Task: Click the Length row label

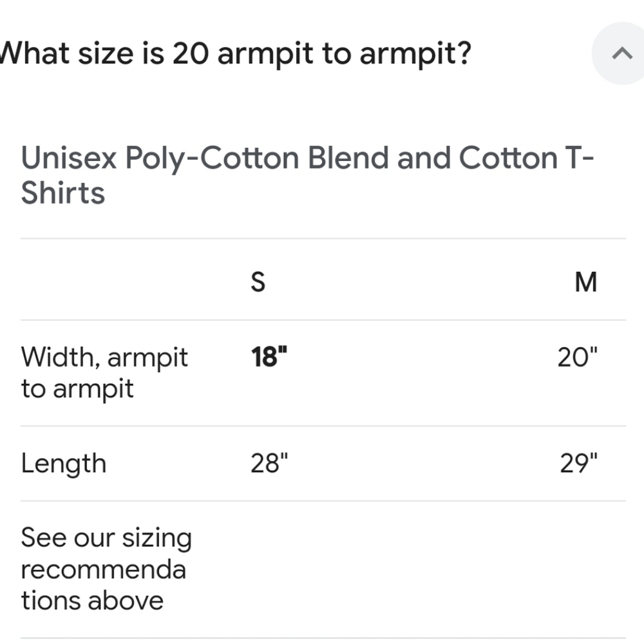Action: [64, 463]
